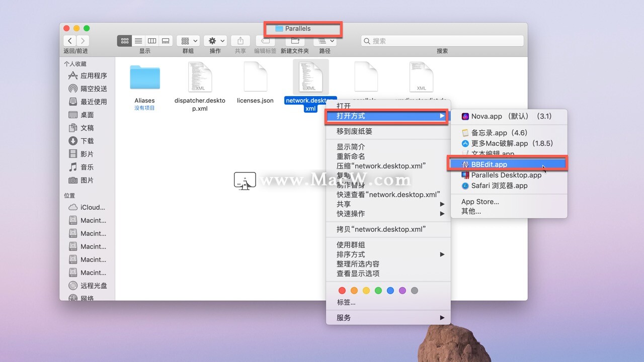
Task: Open AirDrop in sidebar
Action: coord(88,88)
